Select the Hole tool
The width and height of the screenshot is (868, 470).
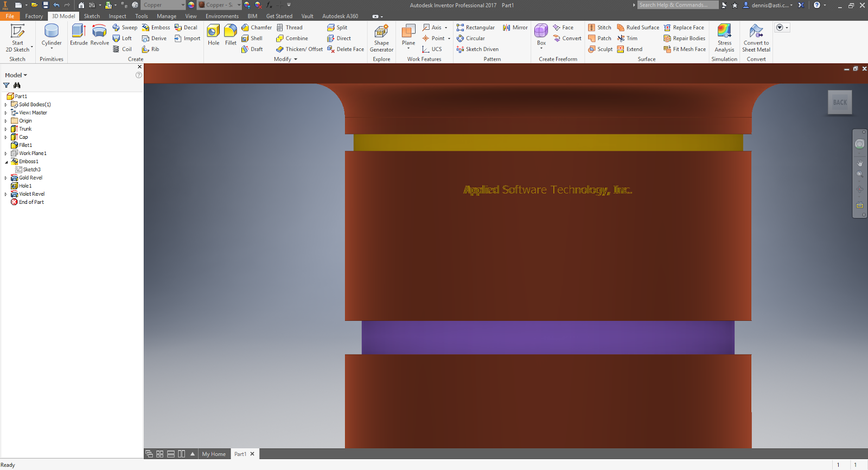click(x=214, y=35)
